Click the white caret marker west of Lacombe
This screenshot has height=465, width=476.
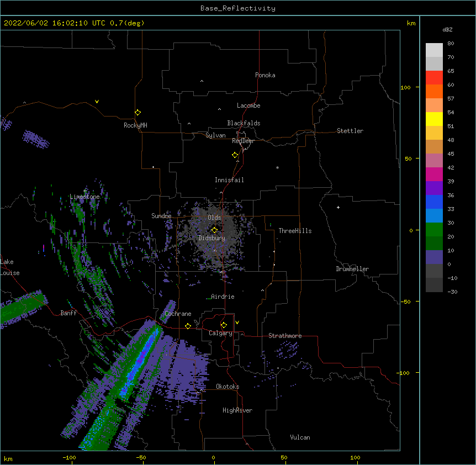point(219,109)
